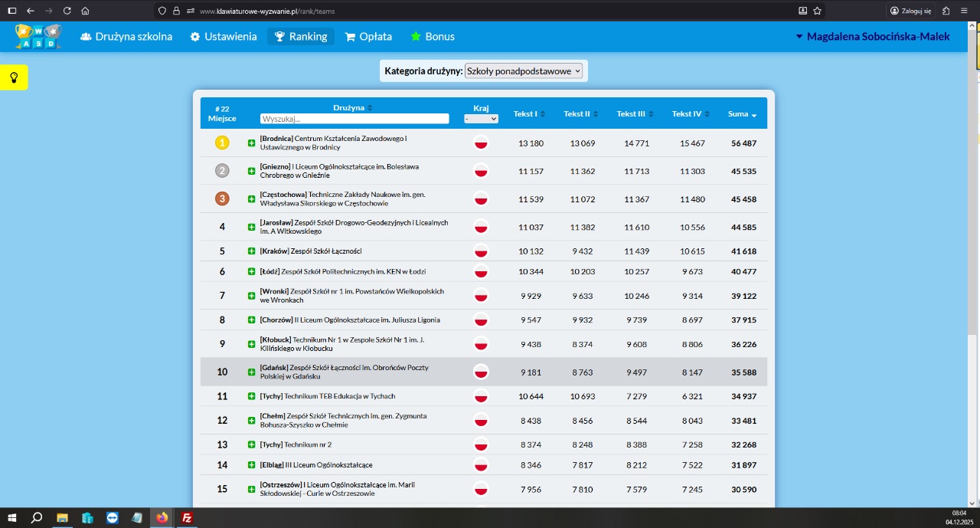Screen dimensions: 980x528
Task: Click the Wyszukaj team search field
Action: point(354,119)
